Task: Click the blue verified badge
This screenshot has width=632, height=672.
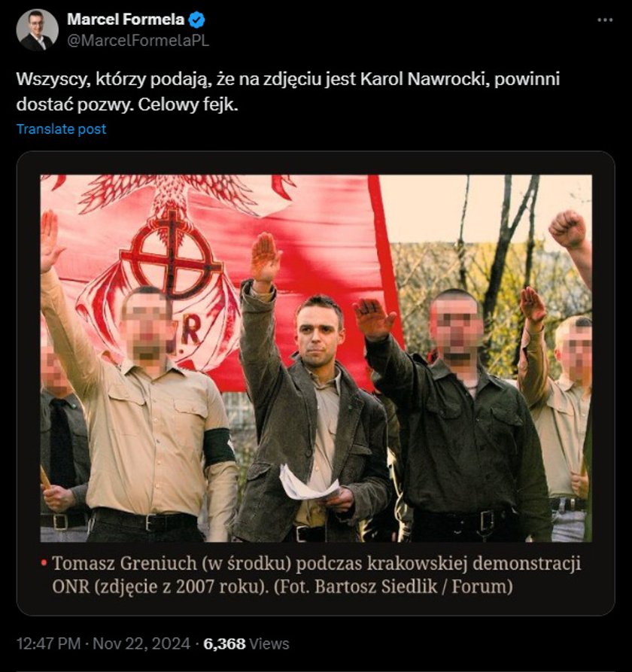Action: (x=197, y=20)
